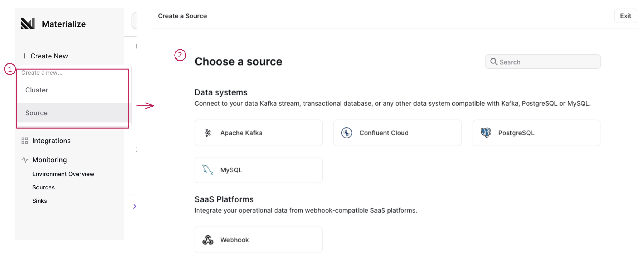Click the search magnifier icon
This screenshot has width=644, height=272.
point(494,62)
